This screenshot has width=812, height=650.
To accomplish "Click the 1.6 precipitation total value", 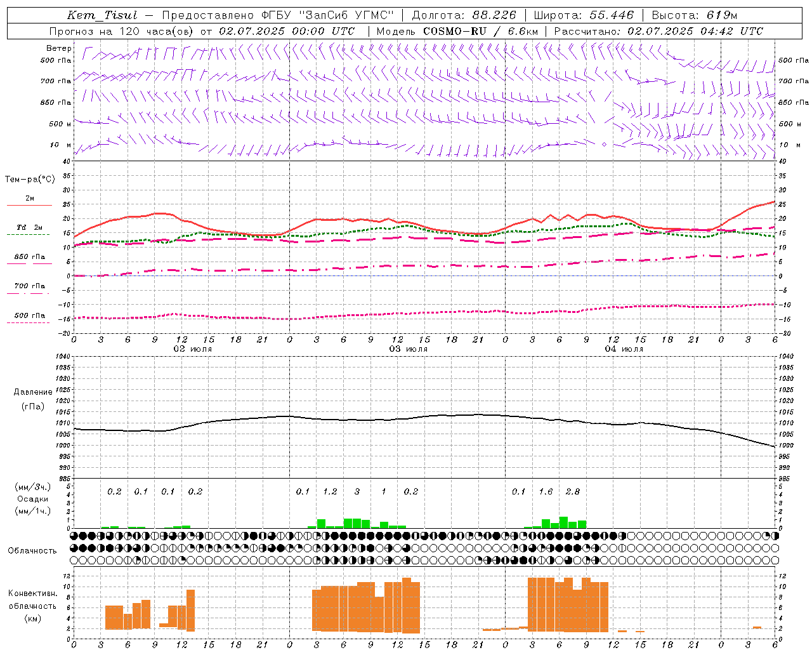I will (x=546, y=491).
